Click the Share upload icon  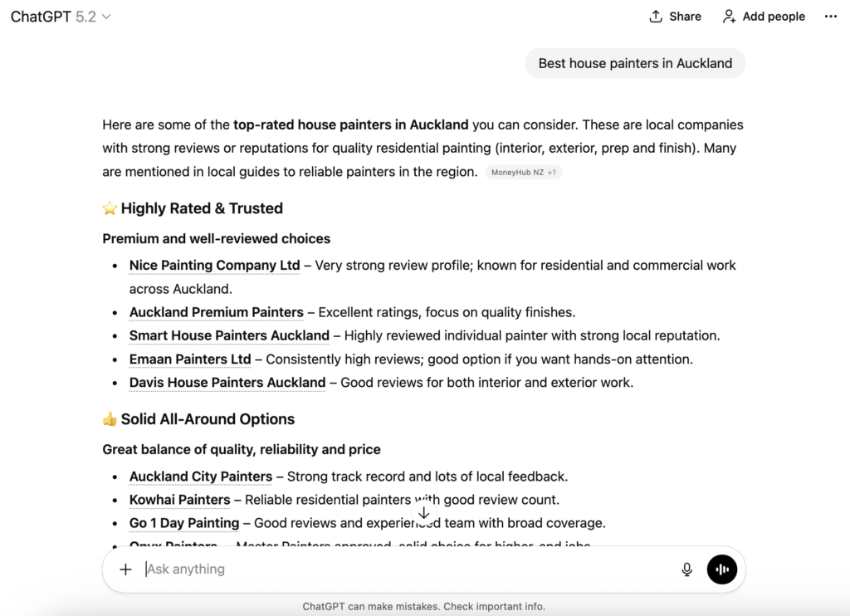[656, 17]
